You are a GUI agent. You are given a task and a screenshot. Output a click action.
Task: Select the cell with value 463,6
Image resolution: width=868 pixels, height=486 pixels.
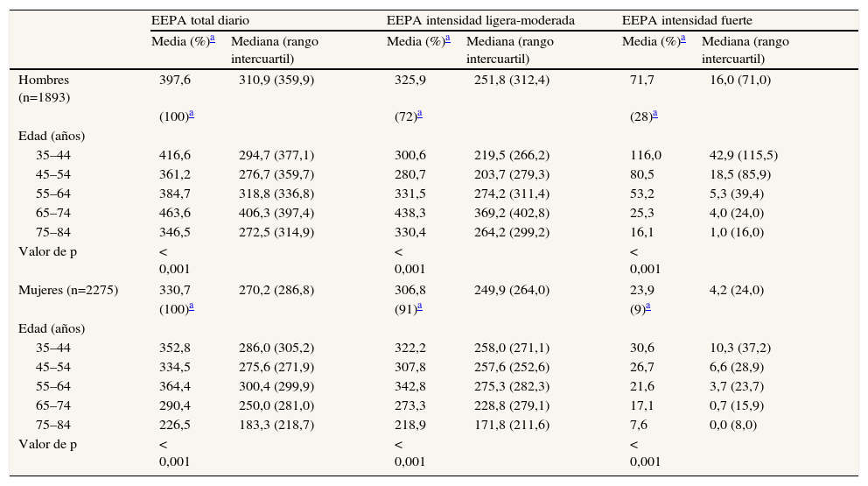pos(174,212)
